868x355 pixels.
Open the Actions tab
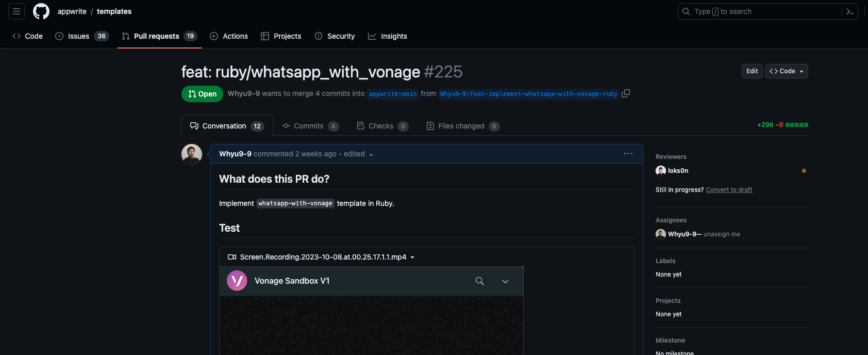click(229, 36)
